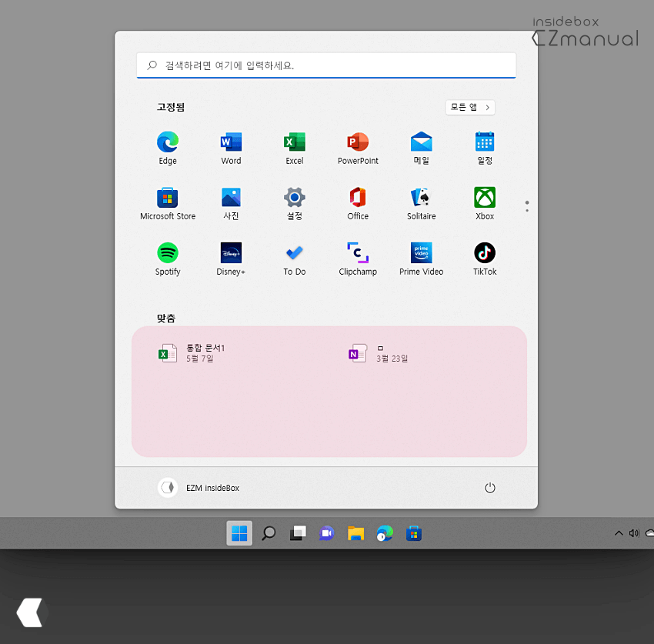654x644 pixels.
Task: Open the TikTok app
Action: 484,252
